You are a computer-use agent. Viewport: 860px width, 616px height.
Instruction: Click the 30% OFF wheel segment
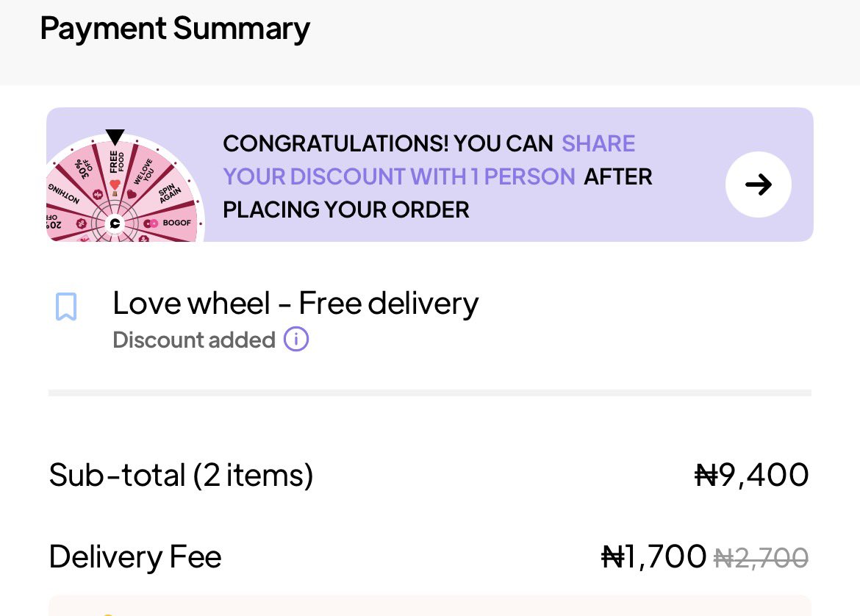pos(86,171)
